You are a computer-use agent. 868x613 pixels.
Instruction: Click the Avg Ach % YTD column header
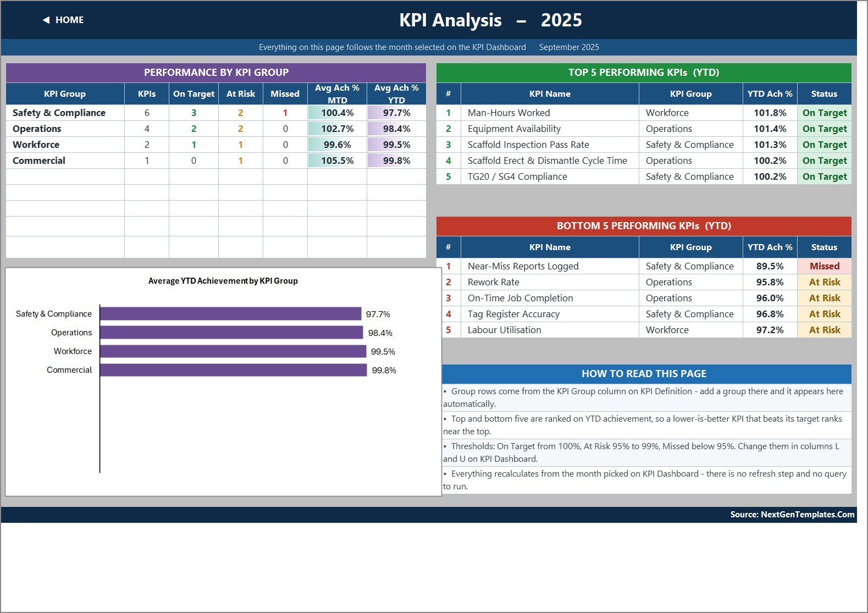coord(396,94)
